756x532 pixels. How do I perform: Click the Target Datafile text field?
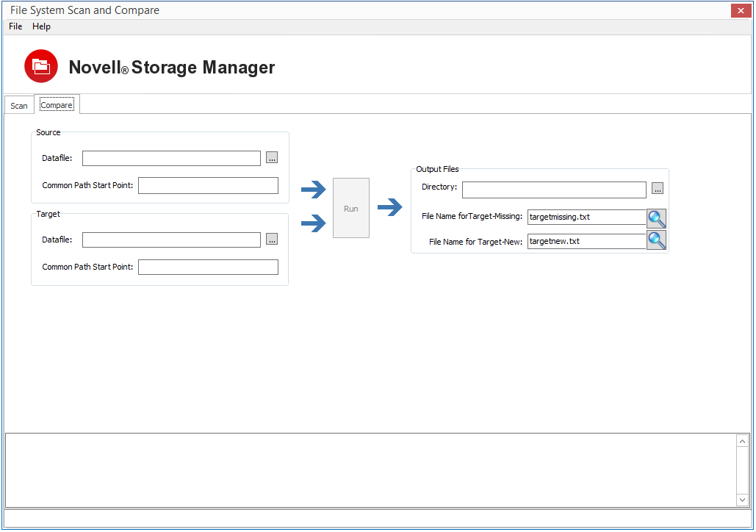(x=171, y=240)
